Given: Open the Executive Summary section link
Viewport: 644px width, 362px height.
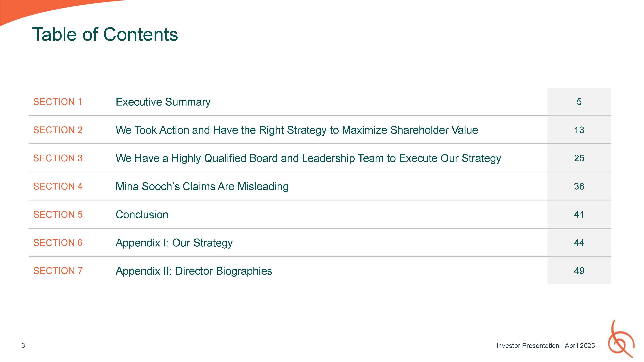Looking at the screenshot, I should pyautogui.click(x=163, y=102).
